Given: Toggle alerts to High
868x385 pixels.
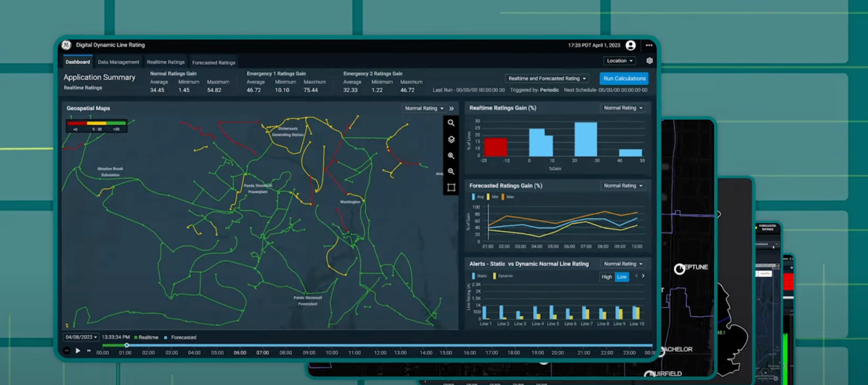Looking at the screenshot, I should 607,277.
